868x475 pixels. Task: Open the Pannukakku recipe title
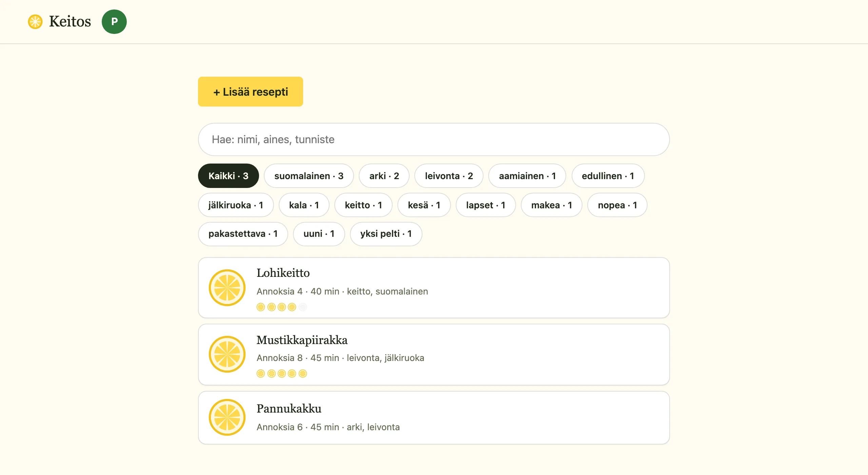tap(289, 408)
